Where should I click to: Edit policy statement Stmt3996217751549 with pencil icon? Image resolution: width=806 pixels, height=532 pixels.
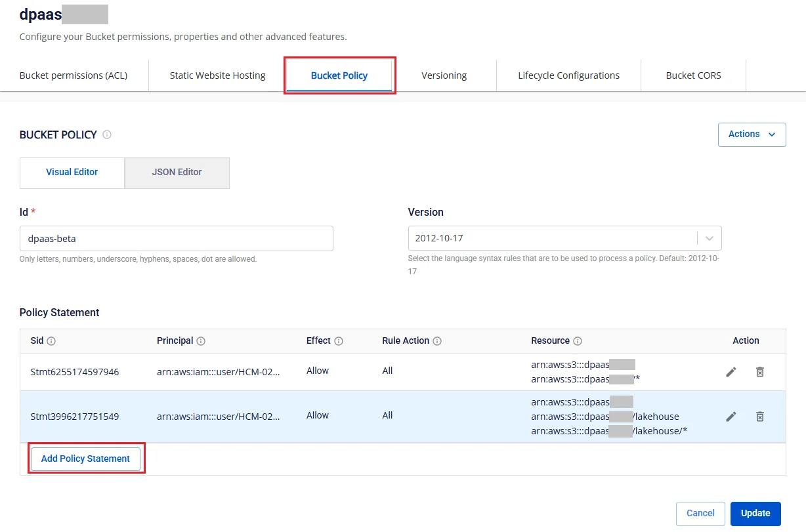coord(731,417)
